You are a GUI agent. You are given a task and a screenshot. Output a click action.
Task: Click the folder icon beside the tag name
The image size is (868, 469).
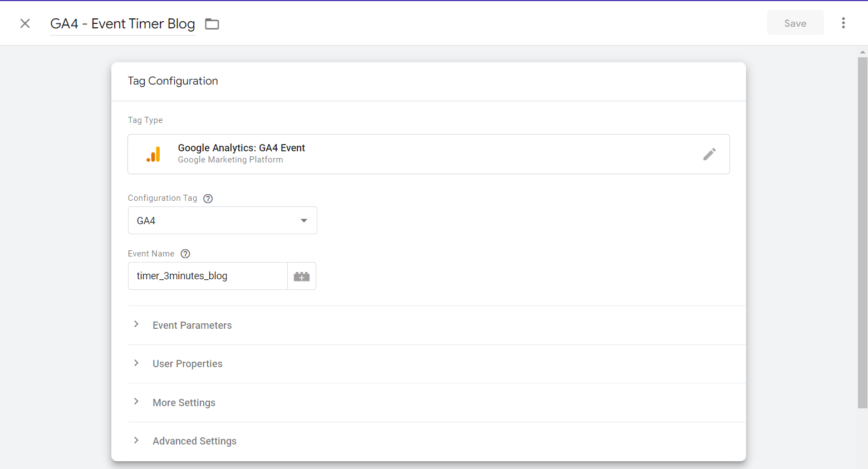click(212, 24)
